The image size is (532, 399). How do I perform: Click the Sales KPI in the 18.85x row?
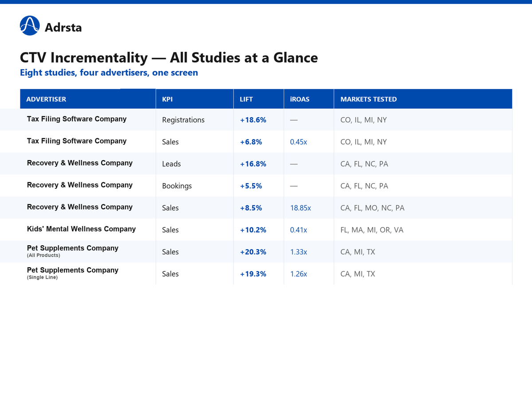pyautogui.click(x=170, y=208)
